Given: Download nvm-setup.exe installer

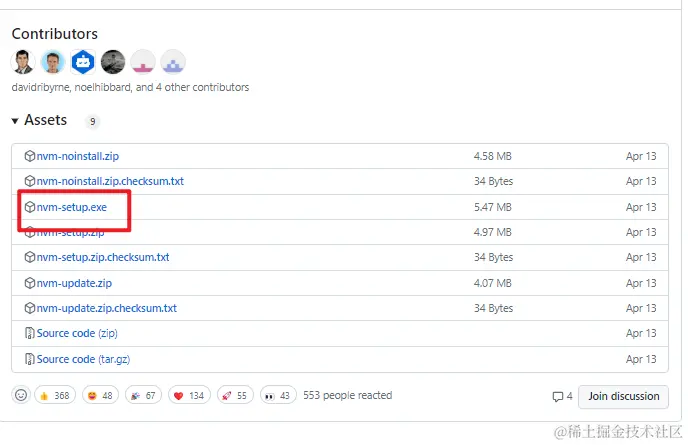Looking at the screenshot, I should (x=72, y=207).
